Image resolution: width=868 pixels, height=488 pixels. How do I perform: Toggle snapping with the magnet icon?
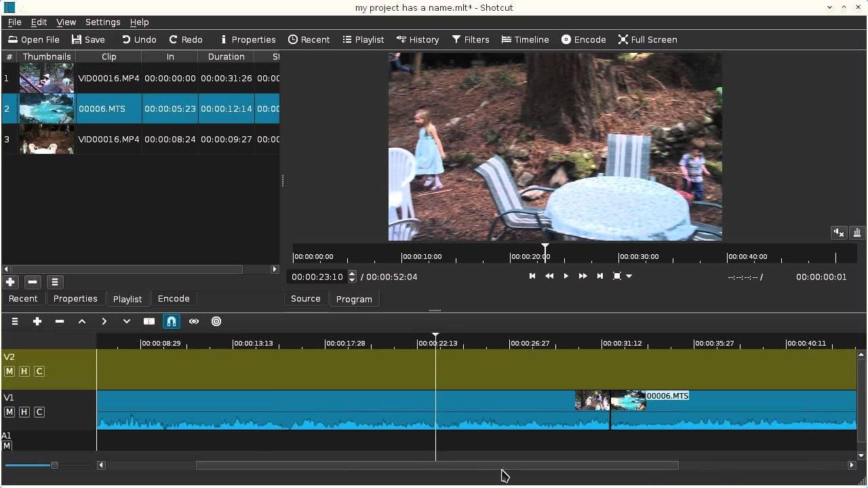[x=171, y=321]
